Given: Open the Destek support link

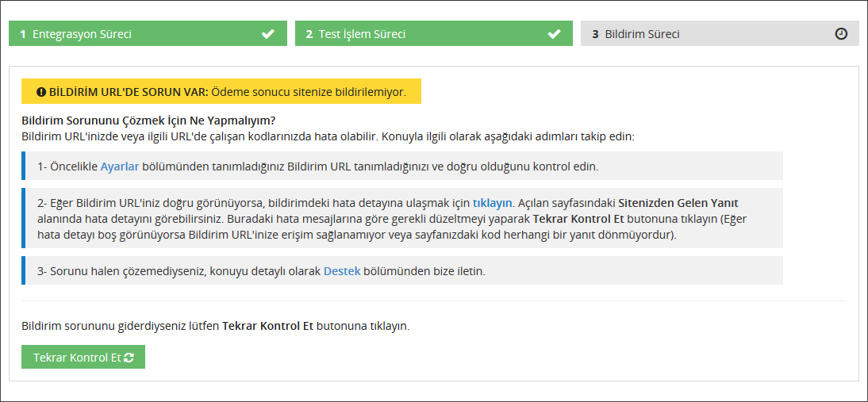Looking at the screenshot, I should [342, 271].
